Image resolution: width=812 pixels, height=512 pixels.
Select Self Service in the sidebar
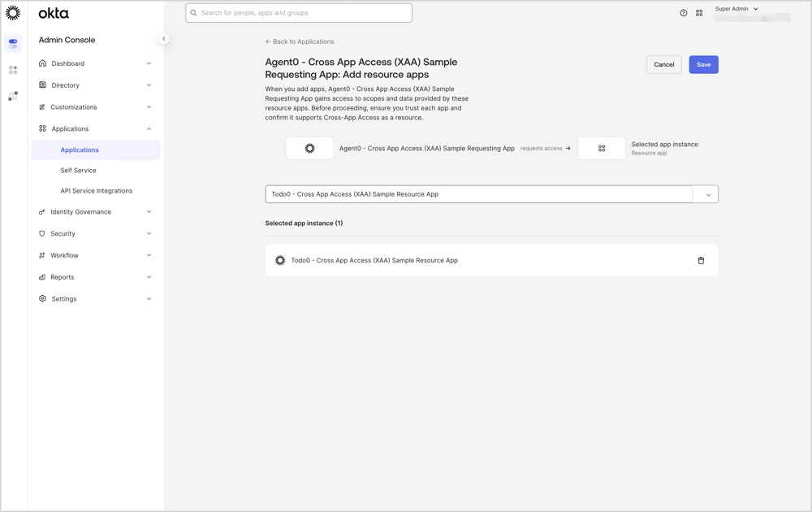pyautogui.click(x=78, y=170)
